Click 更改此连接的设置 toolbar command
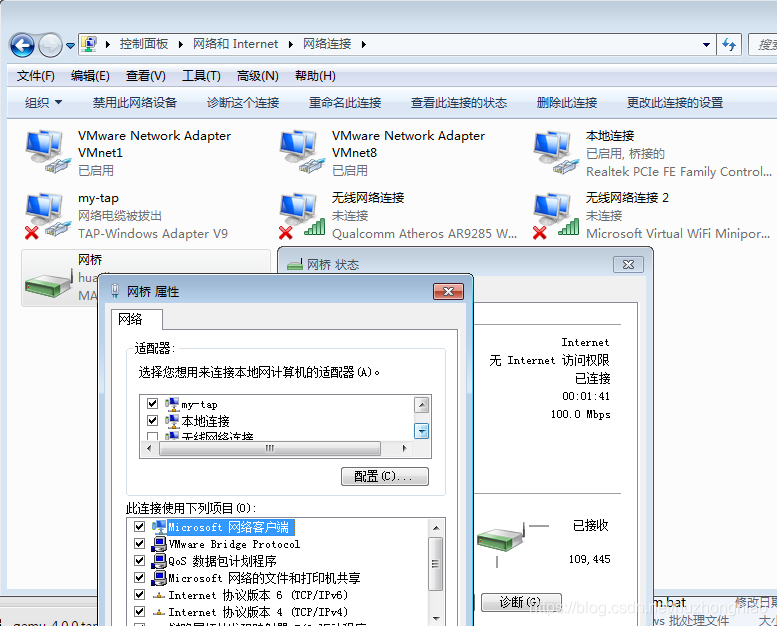The image size is (777, 626). pyautogui.click(x=675, y=103)
